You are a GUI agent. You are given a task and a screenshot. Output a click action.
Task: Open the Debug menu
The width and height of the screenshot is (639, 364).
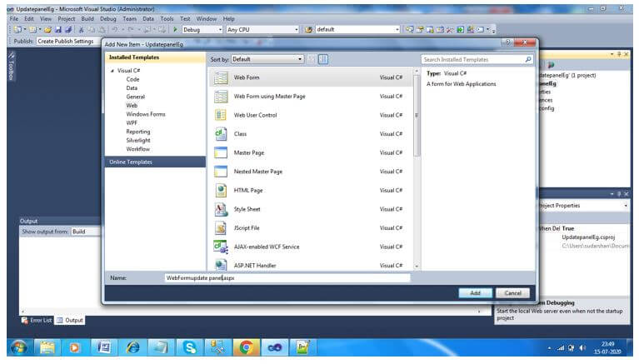pyautogui.click(x=108, y=19)
